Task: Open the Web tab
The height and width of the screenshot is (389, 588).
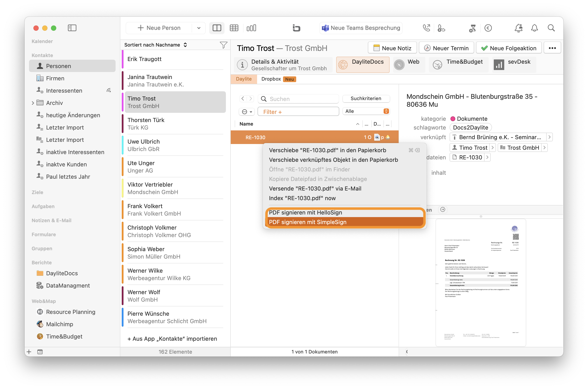Action: click(x=409, y=65)
